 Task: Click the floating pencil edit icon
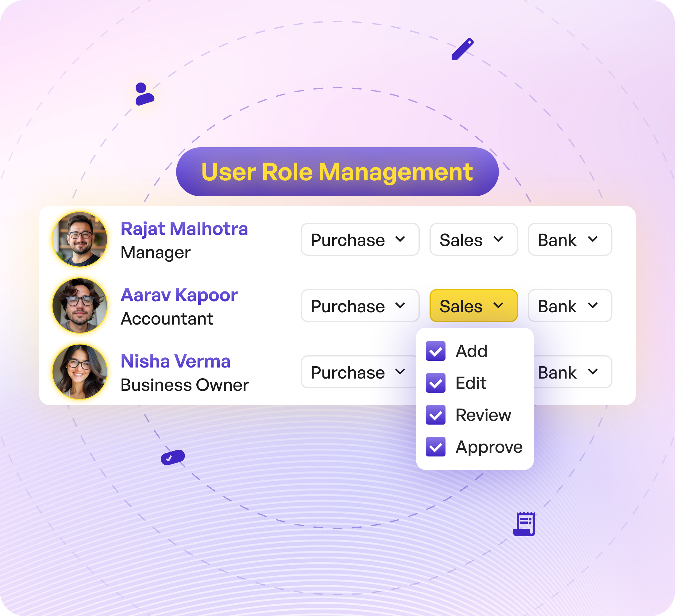462,50
